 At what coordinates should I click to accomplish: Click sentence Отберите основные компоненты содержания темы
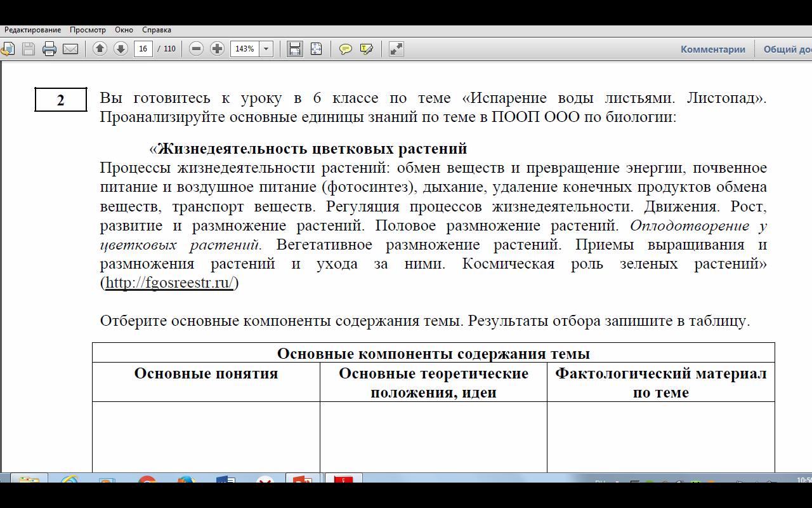(x=282, y=321)
